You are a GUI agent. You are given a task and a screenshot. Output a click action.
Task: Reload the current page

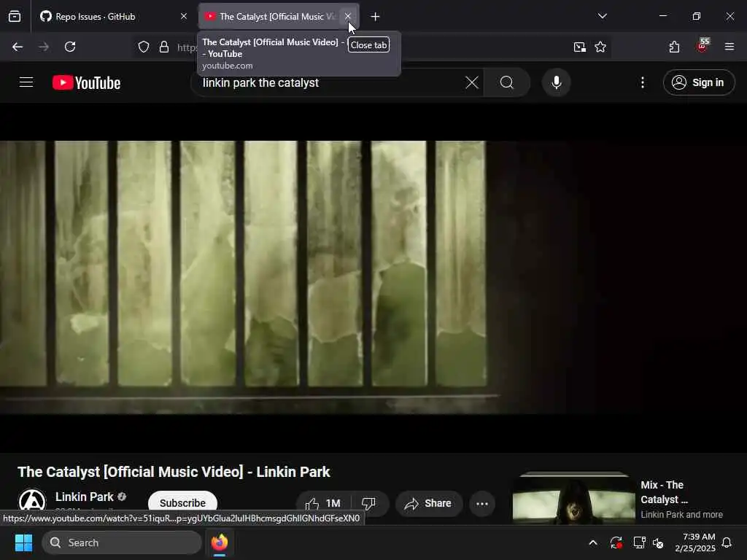point(70,47)
